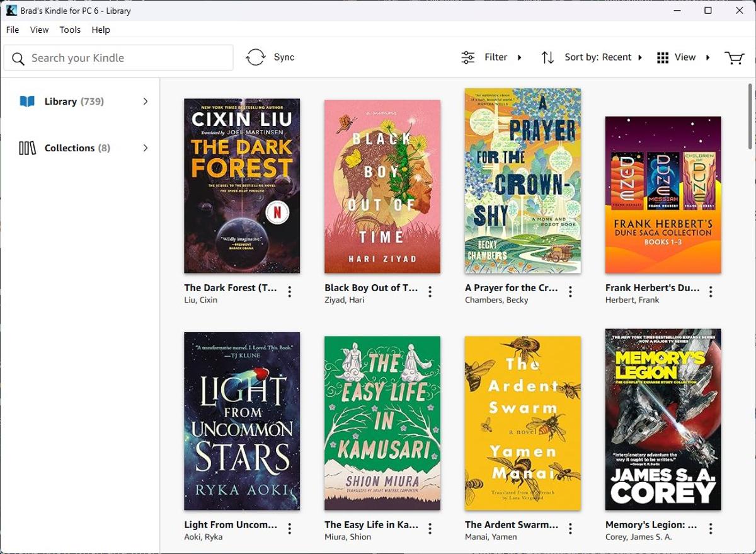Open the File menu
The height and width of the screenshot is (554, 756).
coord(13,30)
